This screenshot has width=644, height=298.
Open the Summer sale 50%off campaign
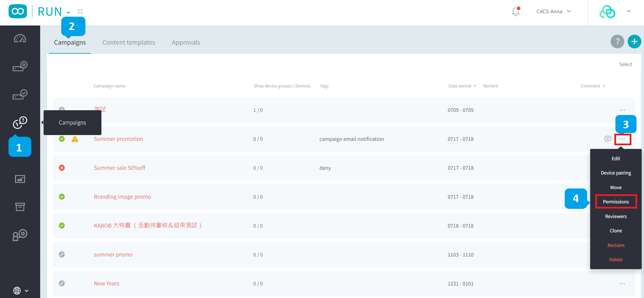pyautogui.click(x=119, y=168)
